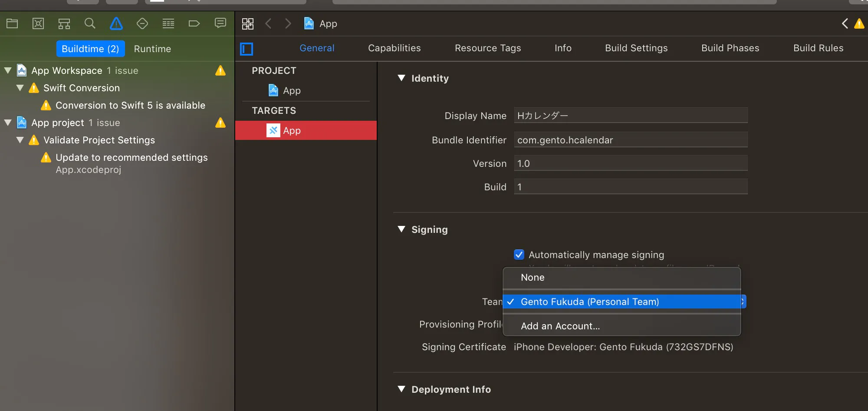Open the Test navigator diamond icon
The image size is (868, 411).
(142, 23)
